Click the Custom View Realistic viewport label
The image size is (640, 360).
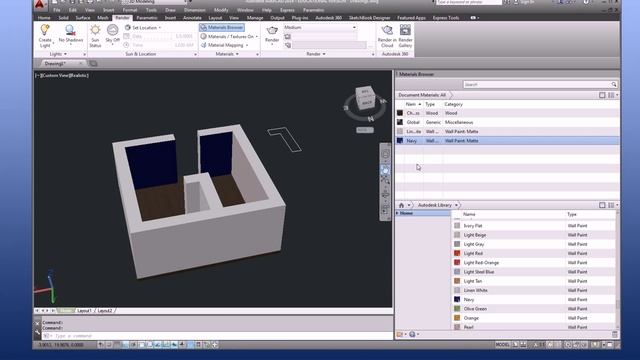point(62,76)
